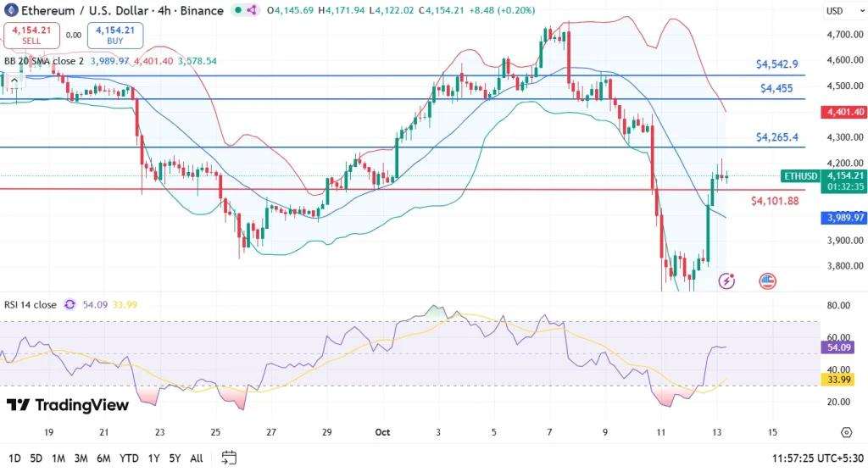Screen dimensions: 868x472
Task: Click the RSI refresh cycle icon
Action: 70,304
